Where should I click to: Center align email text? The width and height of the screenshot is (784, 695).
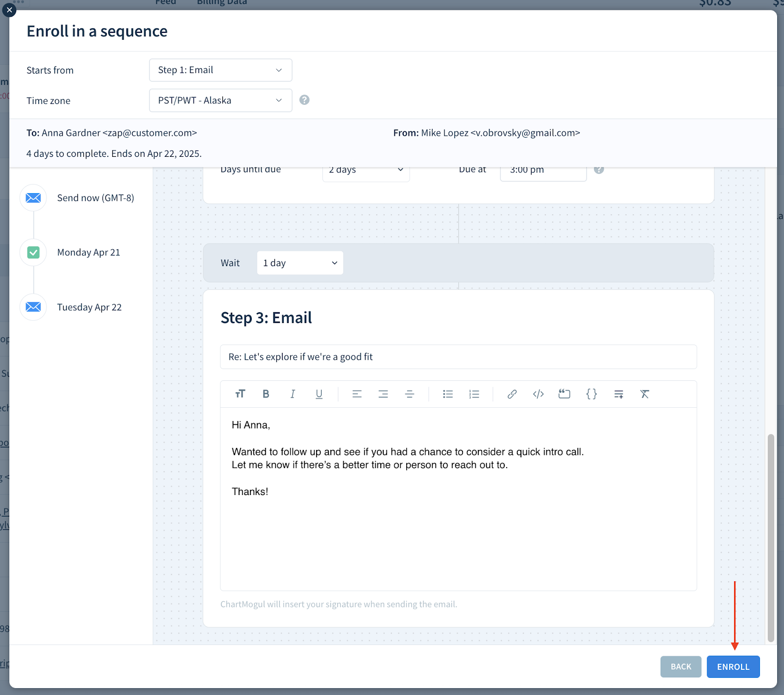[410, 394]
